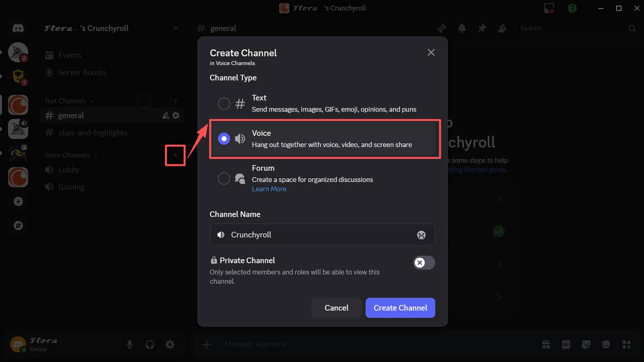Click the gift icon in message bar
This screenshot has width=644, height=362.
546,344
